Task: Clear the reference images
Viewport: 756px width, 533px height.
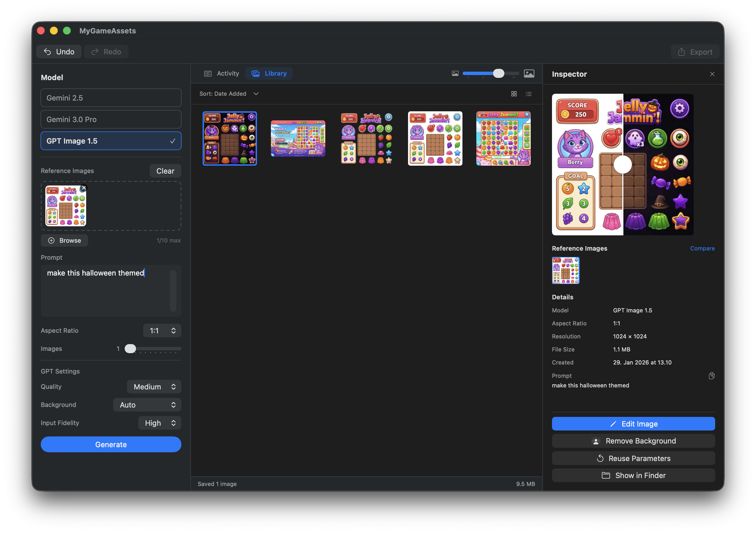Action: [x=165, y=171]
